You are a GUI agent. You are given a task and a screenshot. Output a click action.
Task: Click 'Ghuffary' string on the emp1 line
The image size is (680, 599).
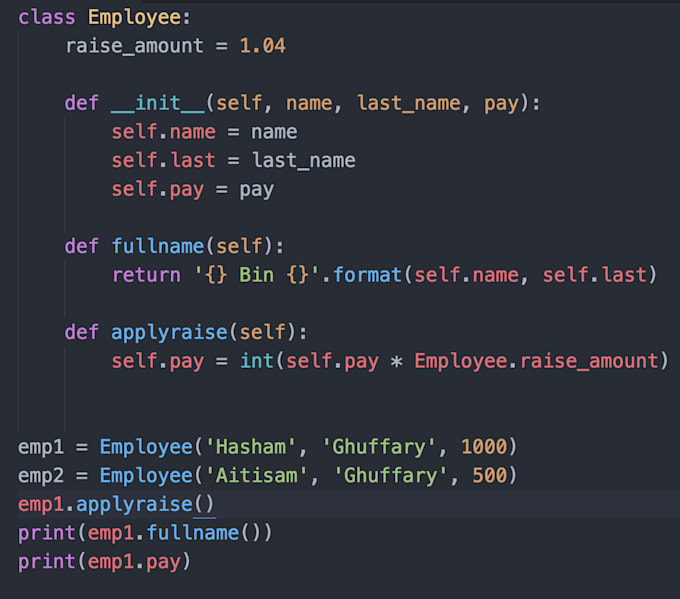[379, 447]
